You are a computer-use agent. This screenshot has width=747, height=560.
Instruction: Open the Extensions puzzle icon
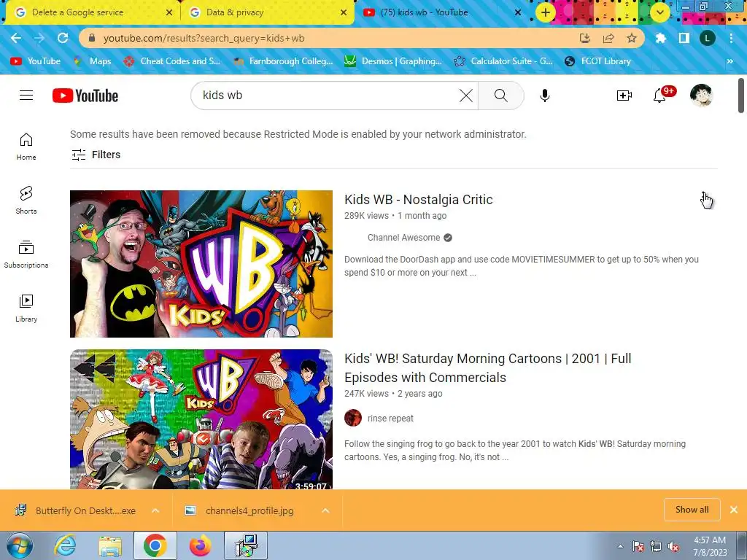click(x=660, y=38)
